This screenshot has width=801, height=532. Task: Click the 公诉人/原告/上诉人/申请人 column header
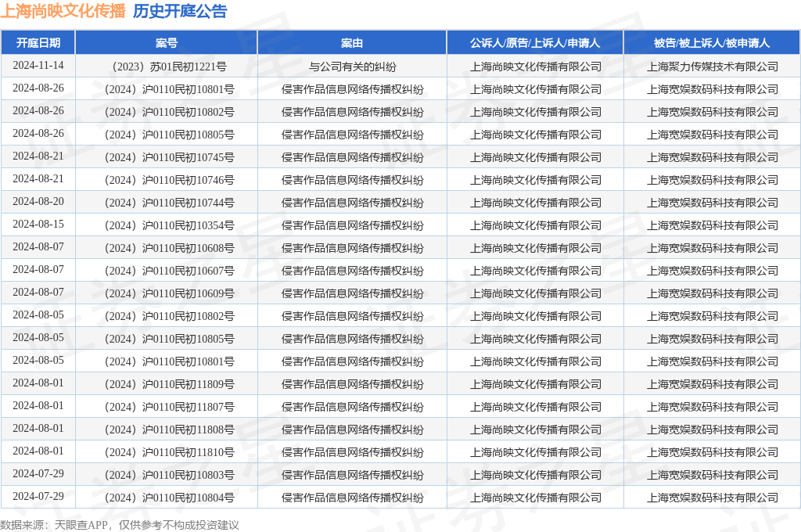(535, 43)
